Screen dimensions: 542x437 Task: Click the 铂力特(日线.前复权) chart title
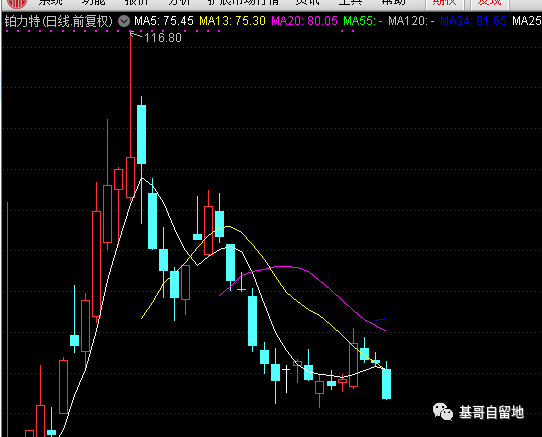58,21
